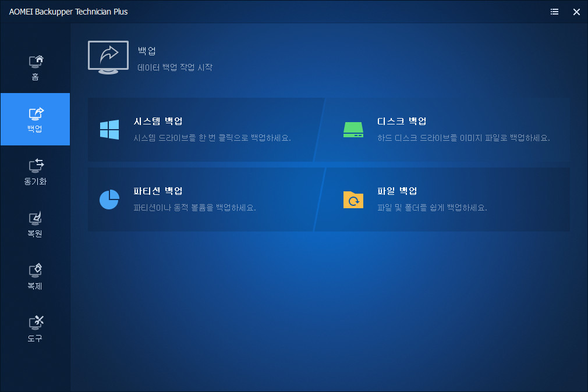Click the 도구 label in sidebar
Viewport: 588px width, 392px height.
35,338
